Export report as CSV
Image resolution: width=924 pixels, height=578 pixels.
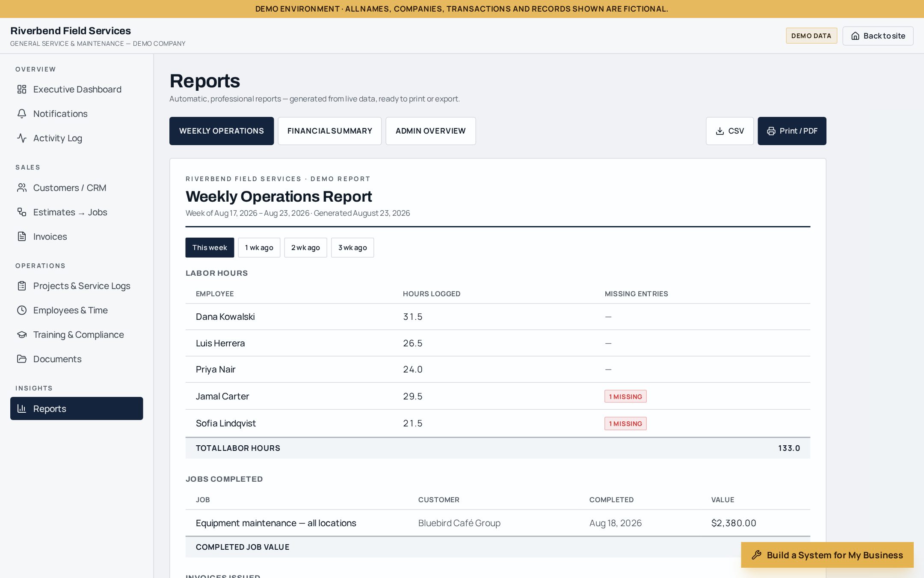(x=730, y=131)
